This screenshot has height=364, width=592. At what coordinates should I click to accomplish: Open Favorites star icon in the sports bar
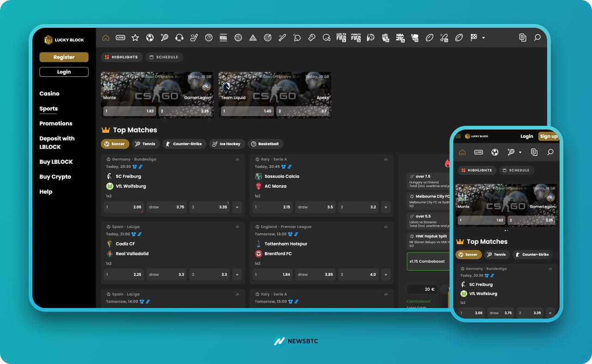(135, 37)
